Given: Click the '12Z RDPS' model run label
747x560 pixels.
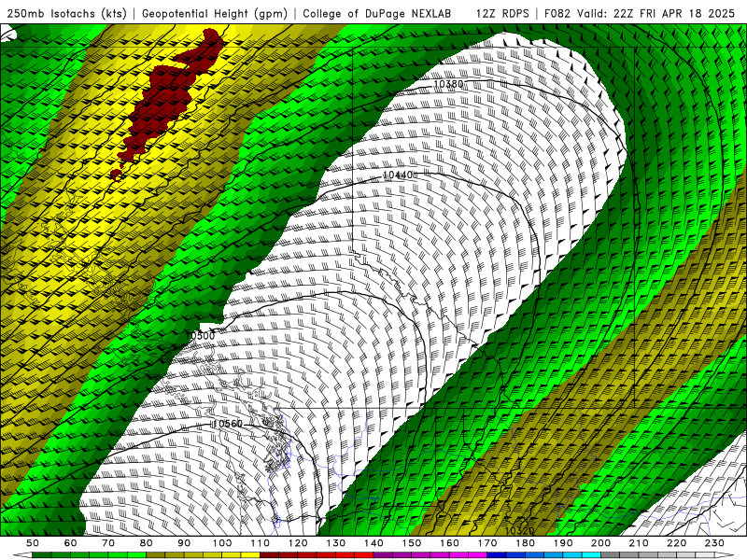Looking at the screenshot, I should pos(502,13).
